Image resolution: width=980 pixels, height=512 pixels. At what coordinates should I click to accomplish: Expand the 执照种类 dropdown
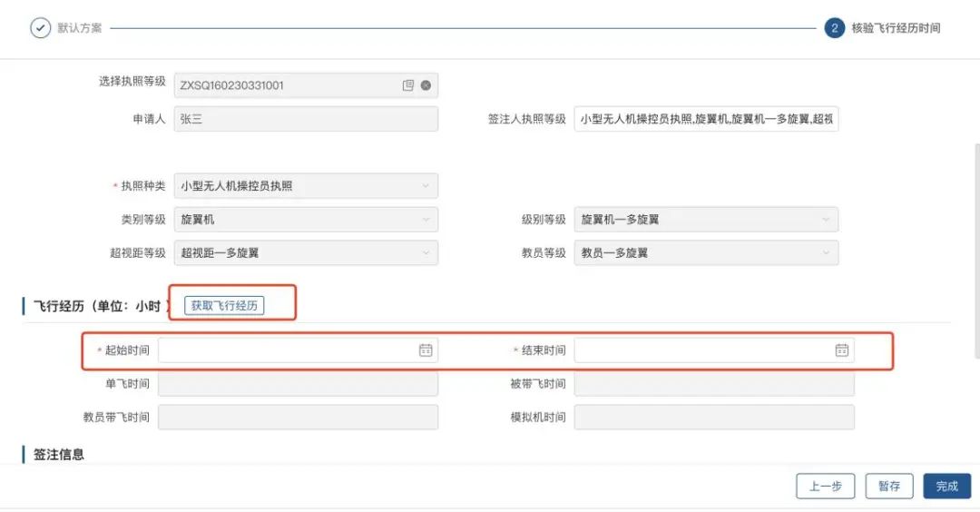point(307,186)
